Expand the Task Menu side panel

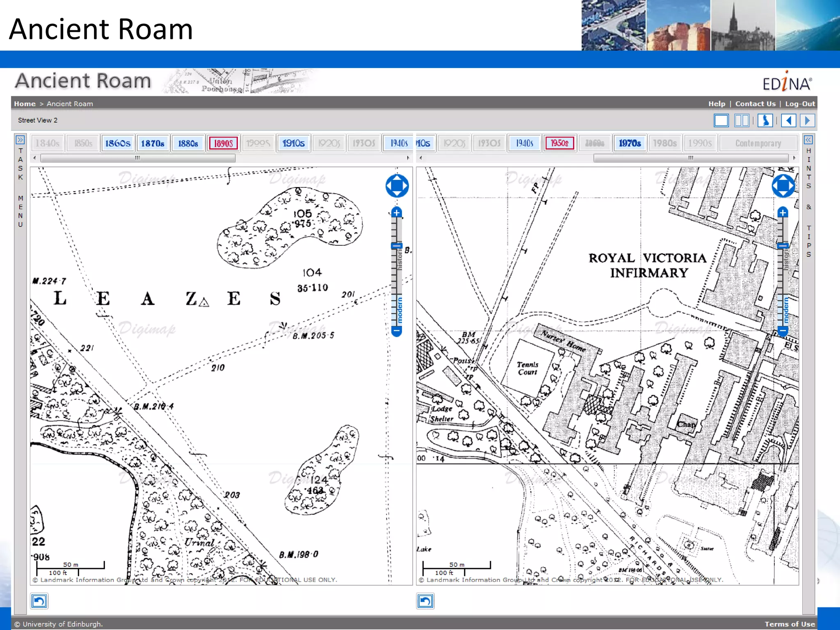pos(20,140)
